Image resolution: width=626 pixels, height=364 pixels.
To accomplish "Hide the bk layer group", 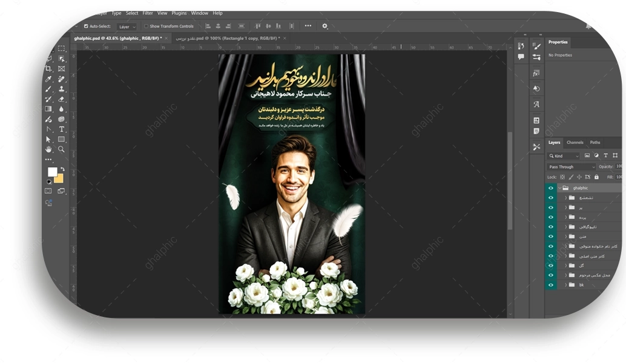I will click(x=551, y=285).
